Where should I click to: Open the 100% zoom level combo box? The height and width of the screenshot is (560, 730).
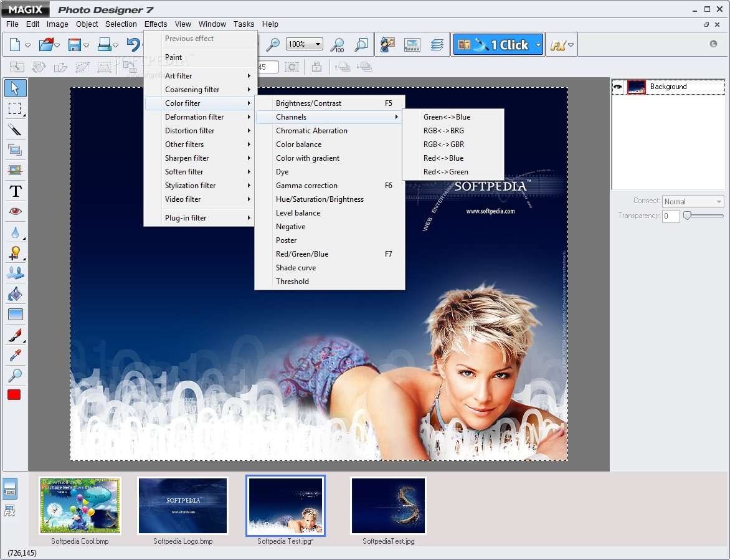305,44
